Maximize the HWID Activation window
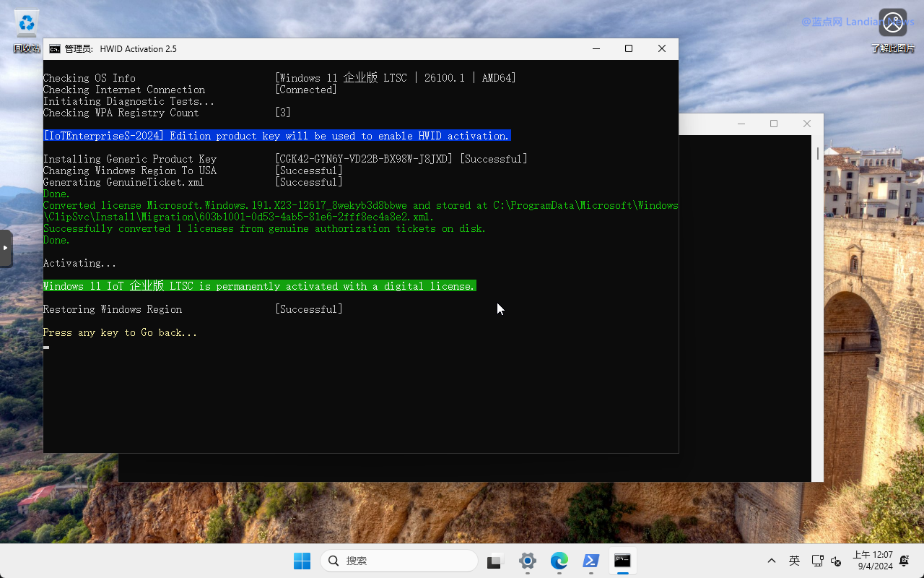Screen dimensions: 924x578 (629, 49)
